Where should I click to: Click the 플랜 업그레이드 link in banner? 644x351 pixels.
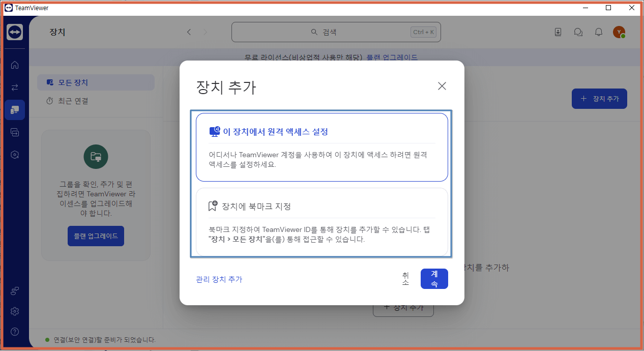pos(392,57)
